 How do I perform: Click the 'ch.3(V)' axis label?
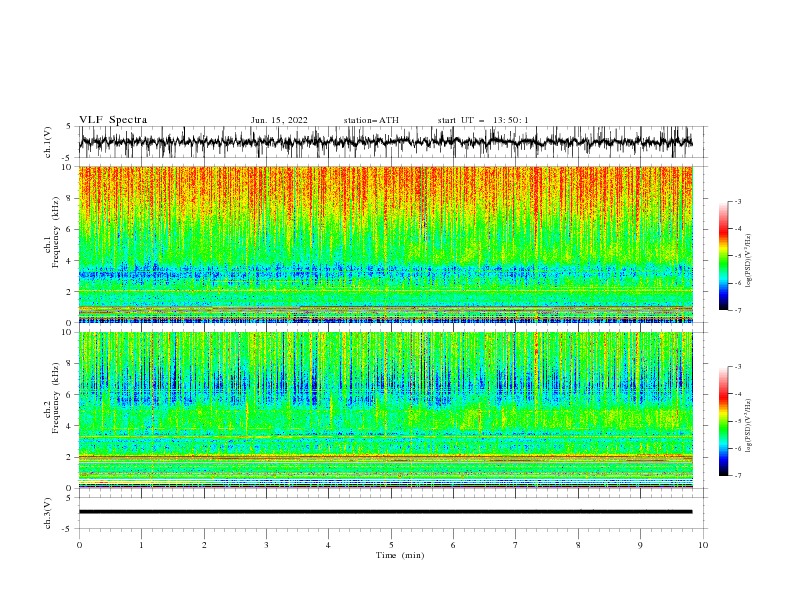[x=48, y=513]
